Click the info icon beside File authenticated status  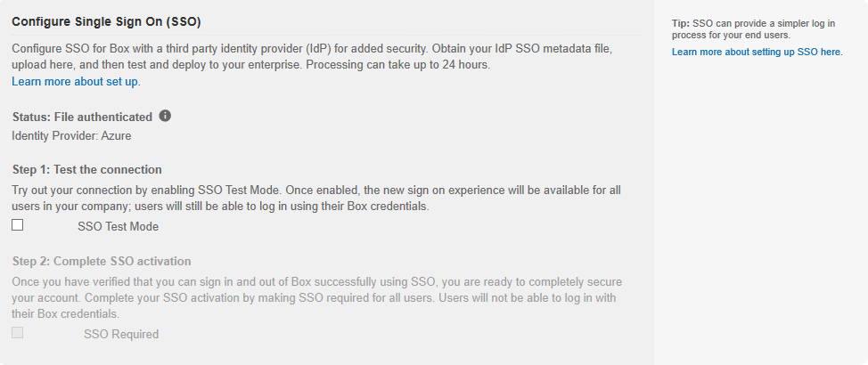165,116
